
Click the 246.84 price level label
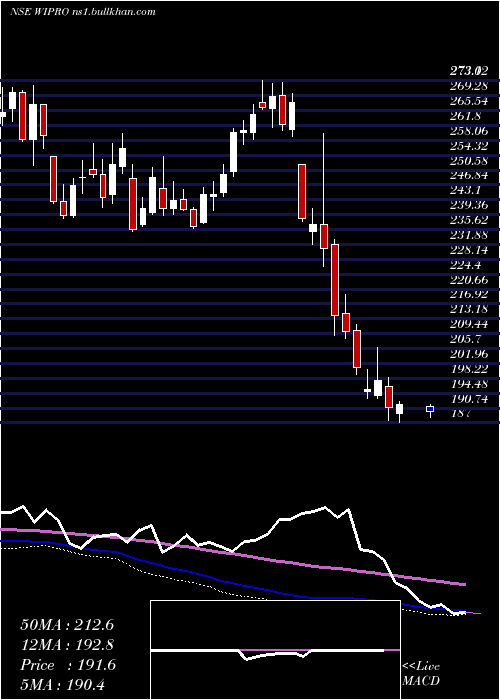(469, 175)
